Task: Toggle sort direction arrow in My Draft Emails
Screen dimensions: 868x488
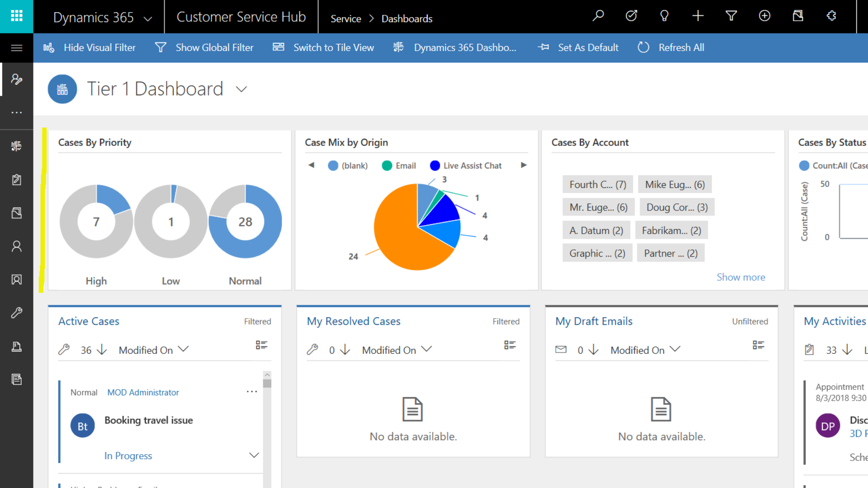Action: click(x=594, y=350)
